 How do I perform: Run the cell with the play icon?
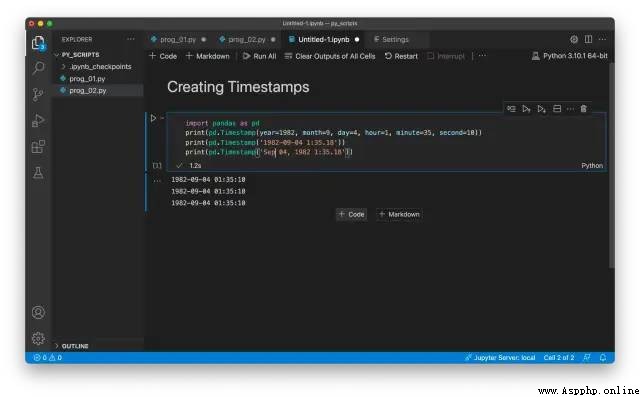153,118
